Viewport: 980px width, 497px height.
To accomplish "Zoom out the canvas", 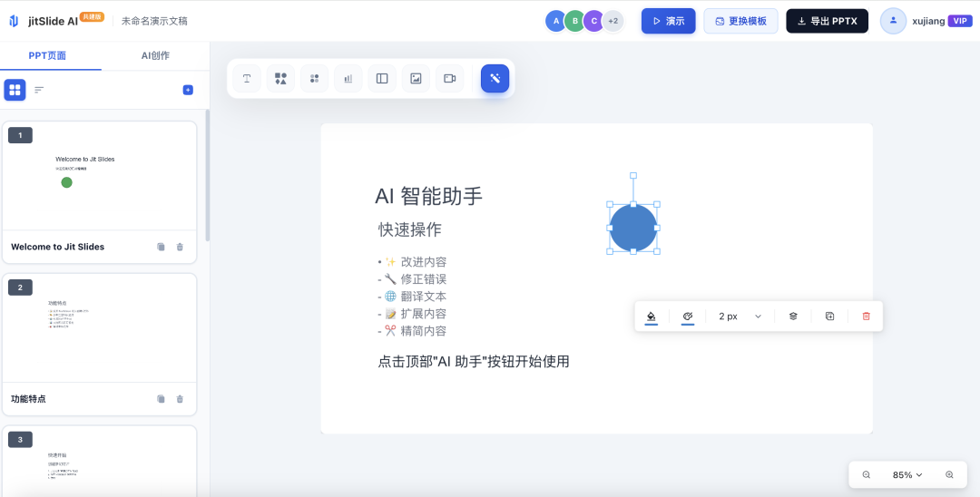I will coord(867,475).
